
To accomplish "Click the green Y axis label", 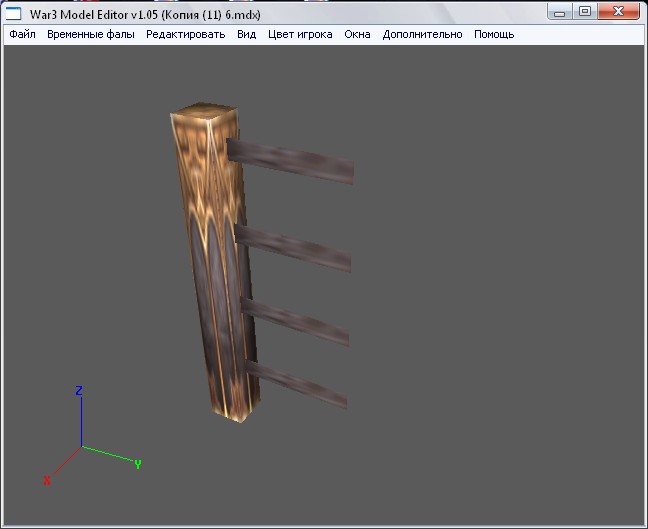I will click(x=137, y=464).
